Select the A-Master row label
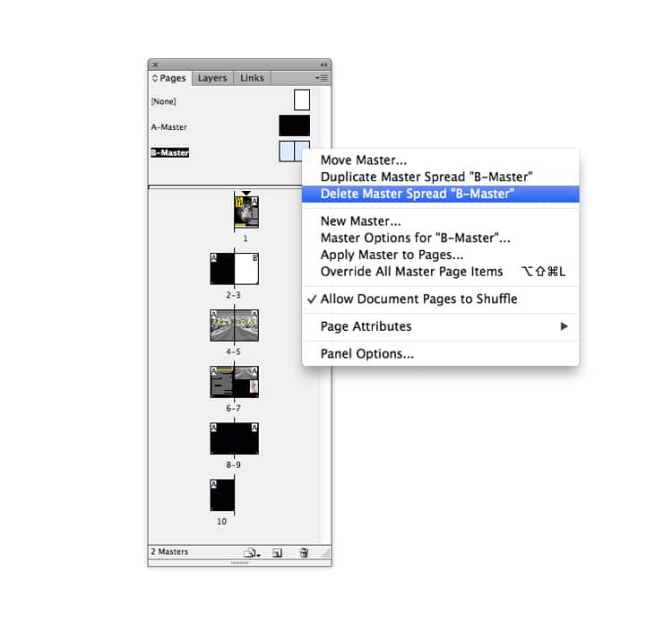 (x=168, y=127)
